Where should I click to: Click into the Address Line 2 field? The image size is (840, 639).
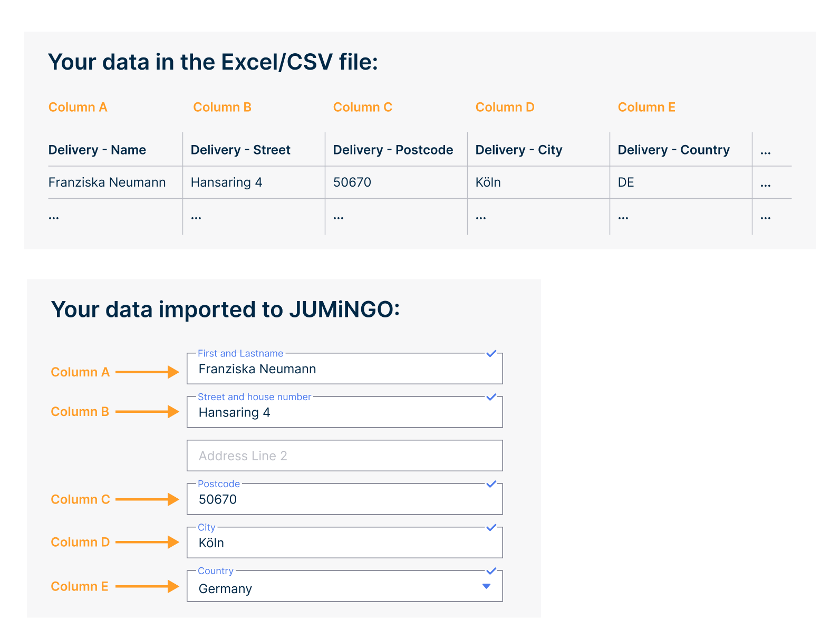345,456
